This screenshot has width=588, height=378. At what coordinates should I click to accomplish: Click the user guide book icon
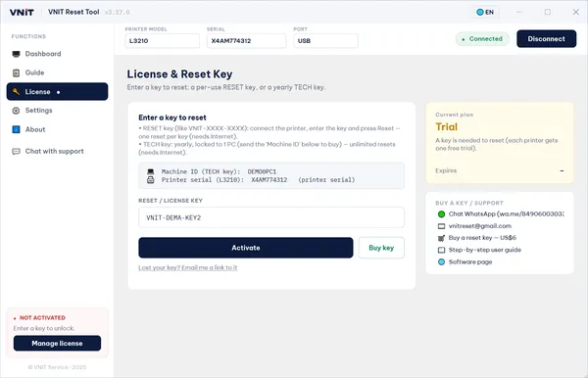pyautogui.click(x=441, y=250)
